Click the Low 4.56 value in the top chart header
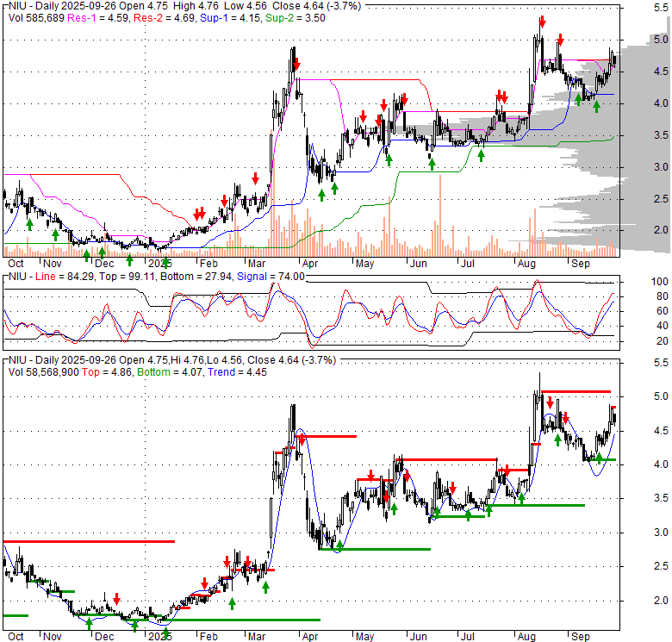 click(x=245, y=6)
